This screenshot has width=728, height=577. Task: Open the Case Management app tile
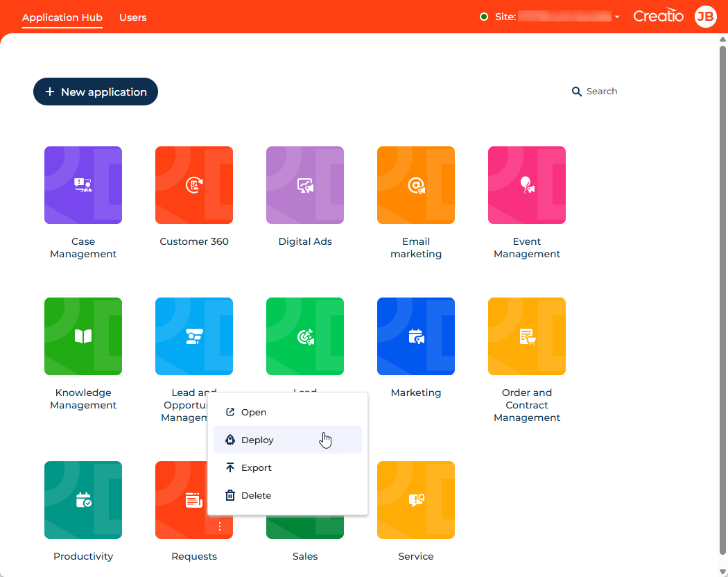tap(83, 185)
